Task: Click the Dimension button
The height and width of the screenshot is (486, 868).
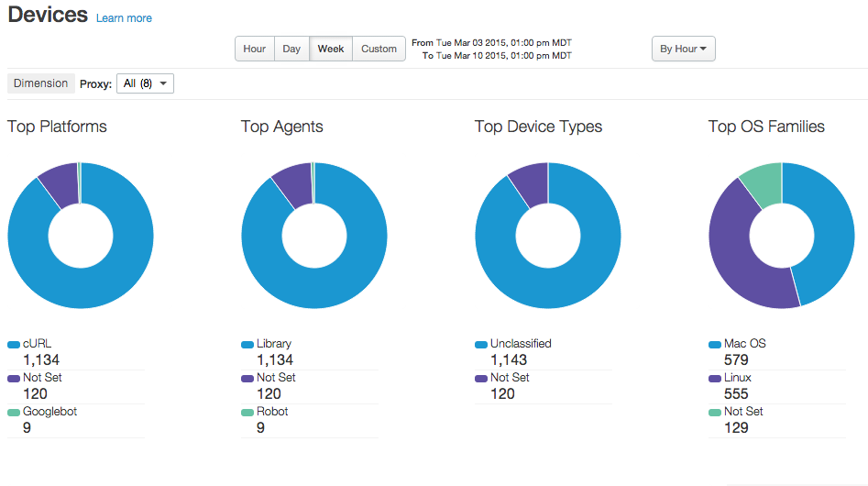Action: tap(40, 83)
